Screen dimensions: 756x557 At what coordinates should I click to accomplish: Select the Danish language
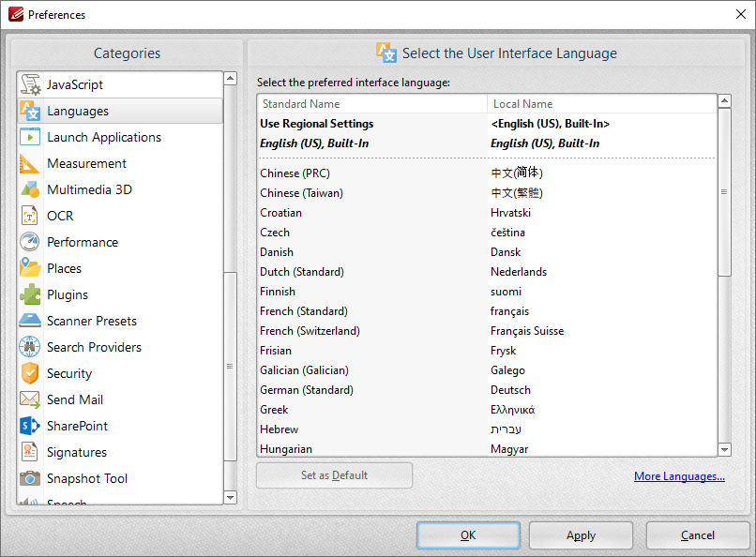click(x=487, y=252)
